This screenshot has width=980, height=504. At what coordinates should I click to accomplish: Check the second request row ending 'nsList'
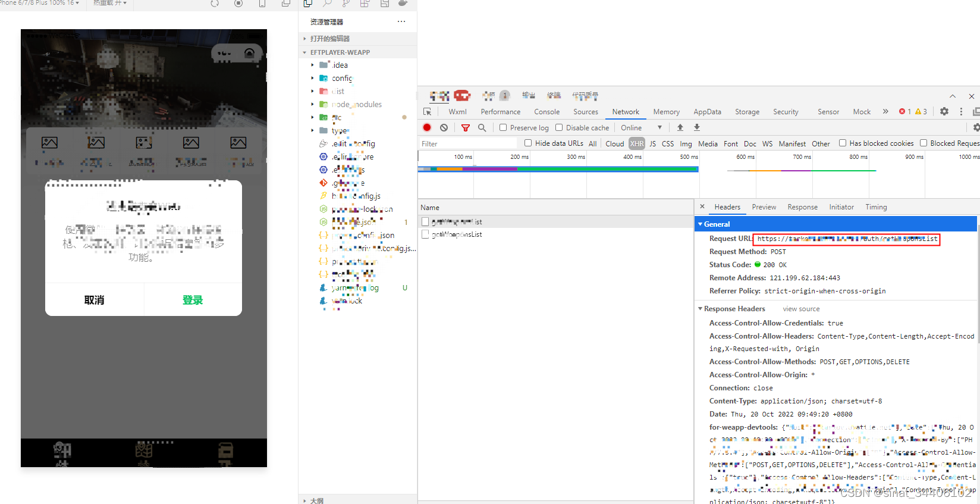(425, 234)
